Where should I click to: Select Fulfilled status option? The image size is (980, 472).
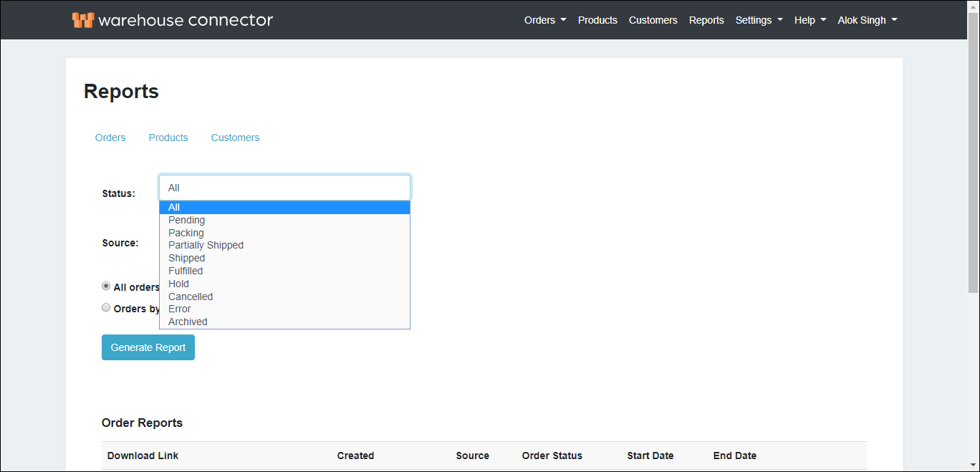pyautogui.click(x=185, y=271)
